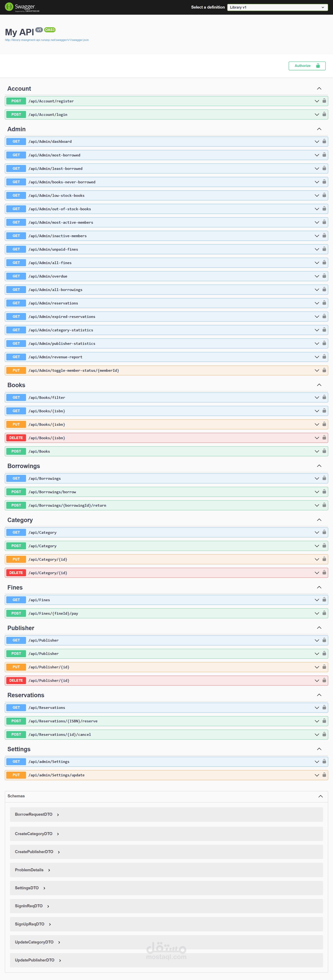The width and height of the screenshot is (333, 980).
Task: Click the lock icon on /api/Admin/unpaid-fines row
Action: [324, 249]
